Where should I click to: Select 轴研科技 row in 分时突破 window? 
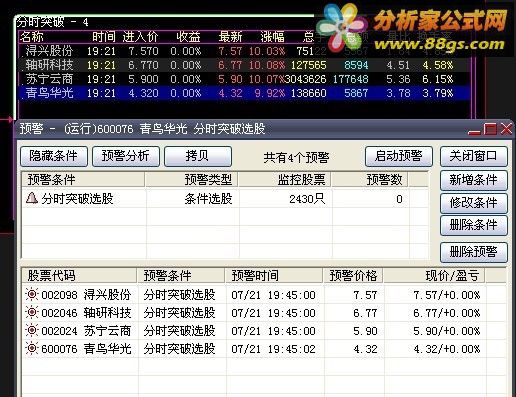click(x=244, y=65)
